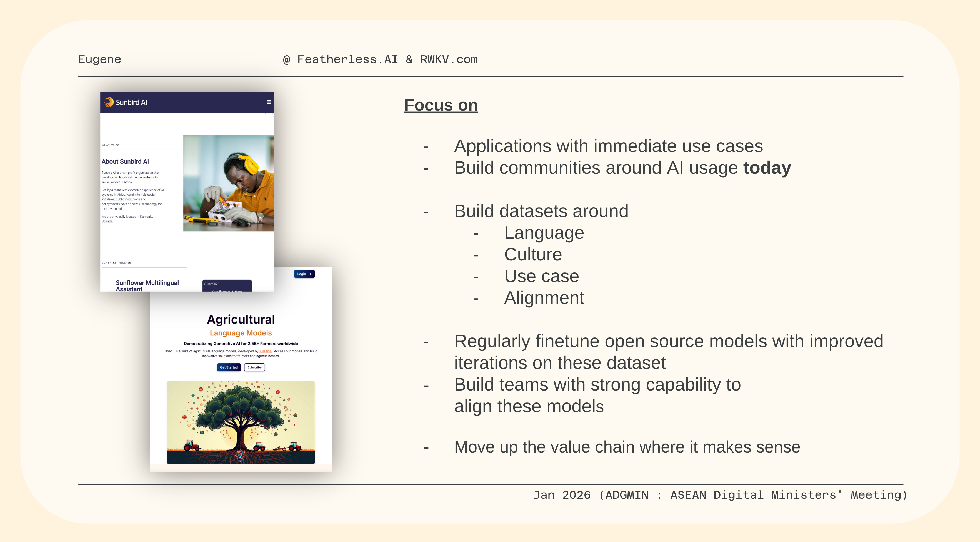This screenshot has width=980, height=542.
Task: Click the bold word today
Action: pyautogui.click(x=767, y=168)
